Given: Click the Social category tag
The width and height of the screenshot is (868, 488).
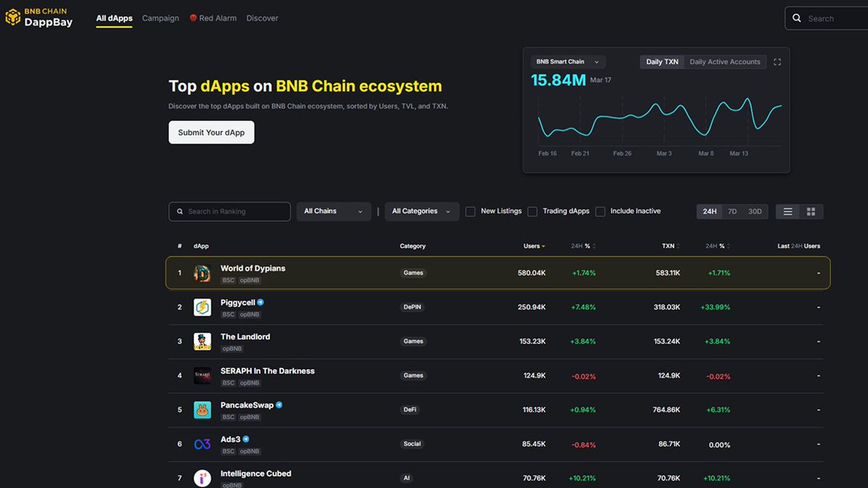Looking at the screenshot, I should click(412, 444).
